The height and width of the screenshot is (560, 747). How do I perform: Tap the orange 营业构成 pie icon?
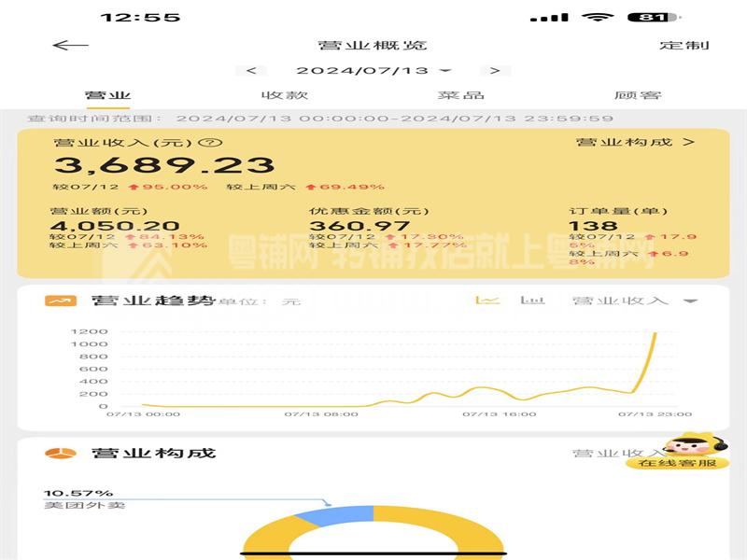(61, 453)
